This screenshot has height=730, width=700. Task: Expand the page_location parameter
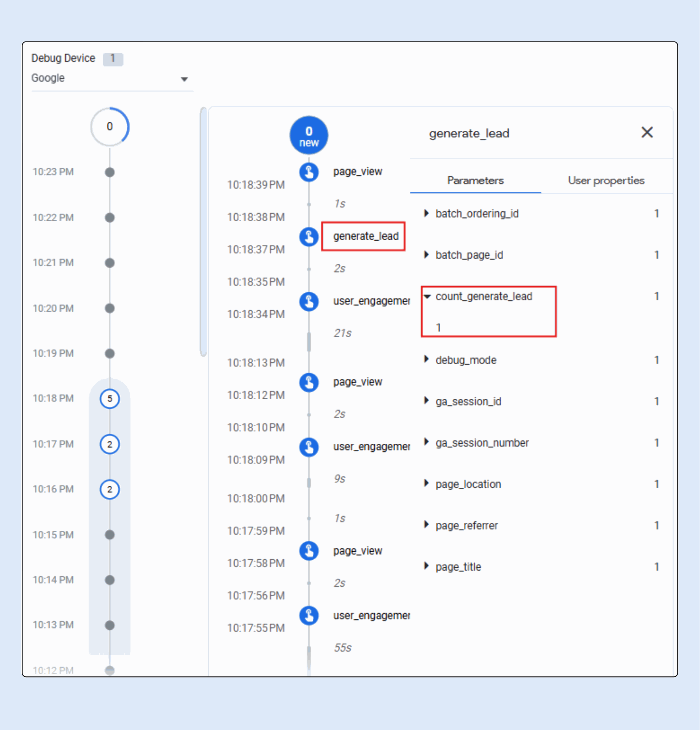[x=426, y=484]
